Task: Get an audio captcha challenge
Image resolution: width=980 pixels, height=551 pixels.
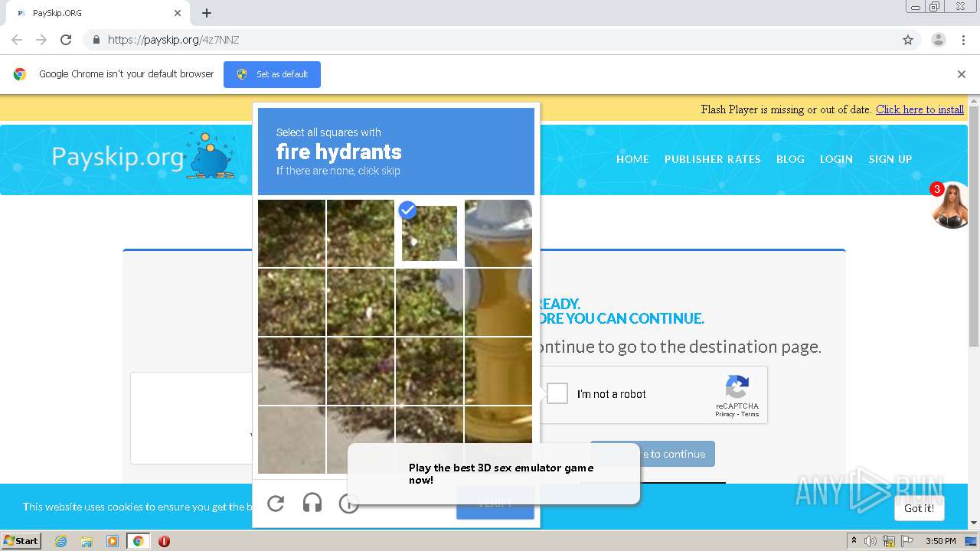Action: pyautogui.click(x=312, y=503)
